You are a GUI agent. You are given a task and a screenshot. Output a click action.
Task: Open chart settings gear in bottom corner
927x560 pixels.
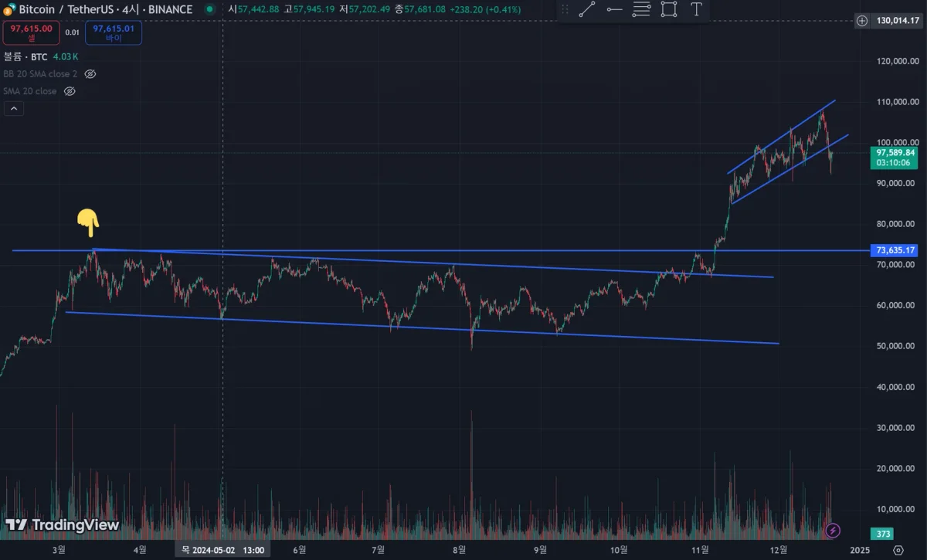[897, 550]
